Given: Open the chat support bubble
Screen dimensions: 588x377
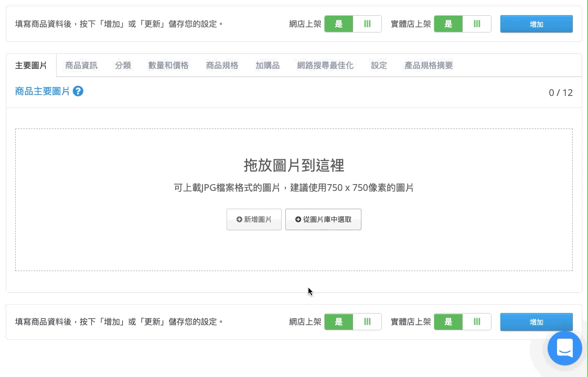Looking at the screenshot, I should [565, 348].
